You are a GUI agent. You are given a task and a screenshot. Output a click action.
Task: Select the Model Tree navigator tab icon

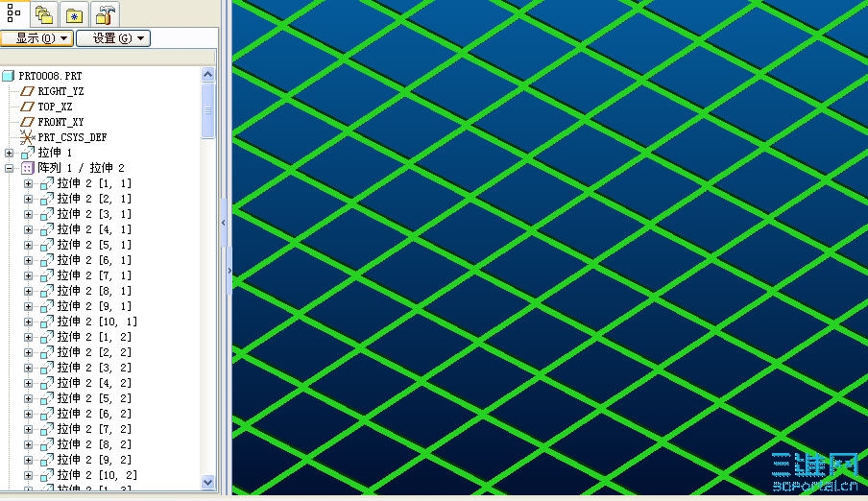click(x=13, y=12)
